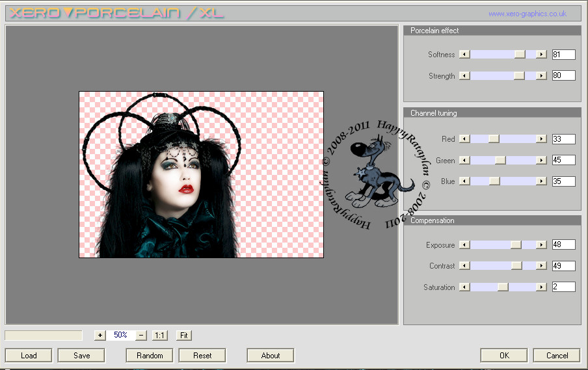Click the Red slider thumb
Image resolution: width=588 pixels, height=370 pixels.
(494, 139)
